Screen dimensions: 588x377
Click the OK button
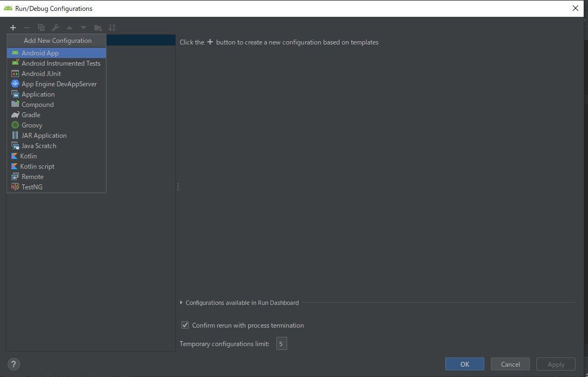465,365
